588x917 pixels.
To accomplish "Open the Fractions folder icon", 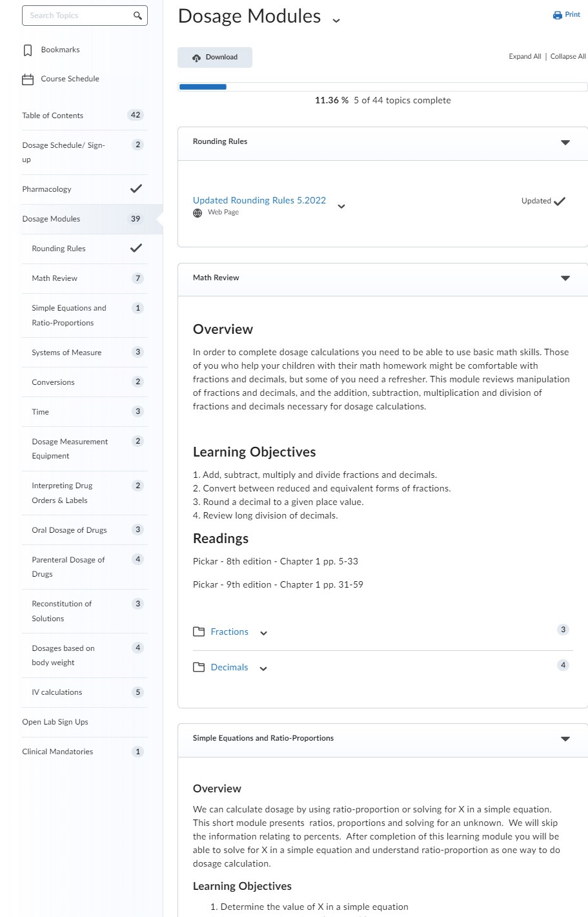I will click(x=199, y=632).
